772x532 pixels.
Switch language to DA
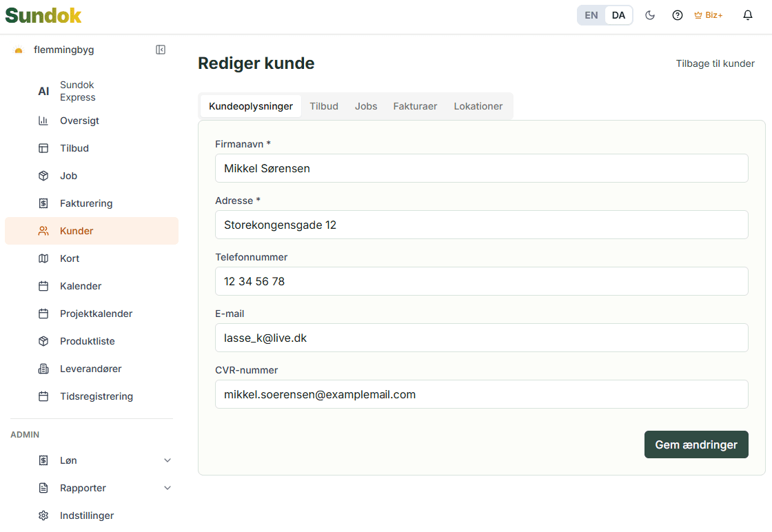pos(618,15)
